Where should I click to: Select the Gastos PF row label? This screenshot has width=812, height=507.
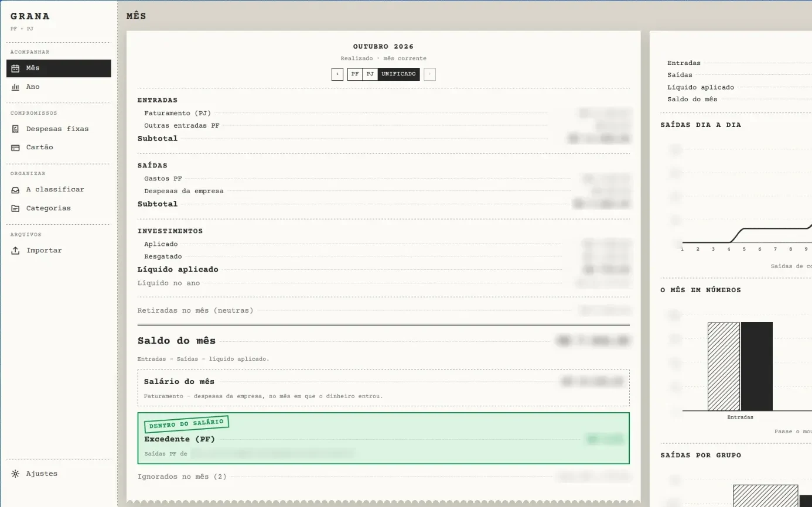click(x=164, y=179)
